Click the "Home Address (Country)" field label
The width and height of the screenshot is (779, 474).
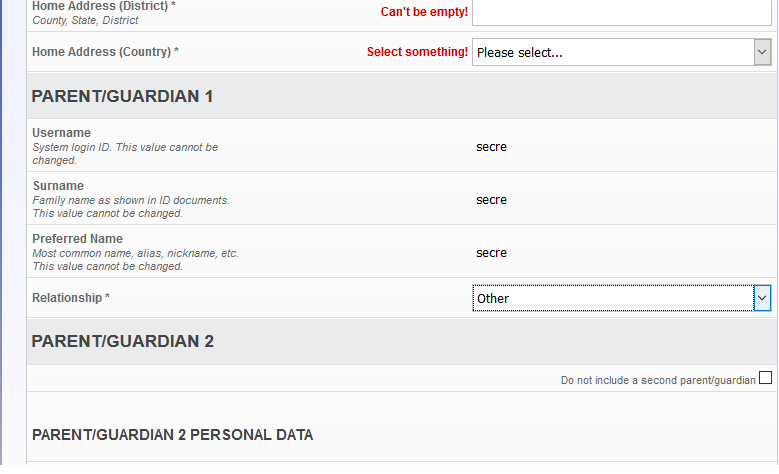[x=105, y=52]
